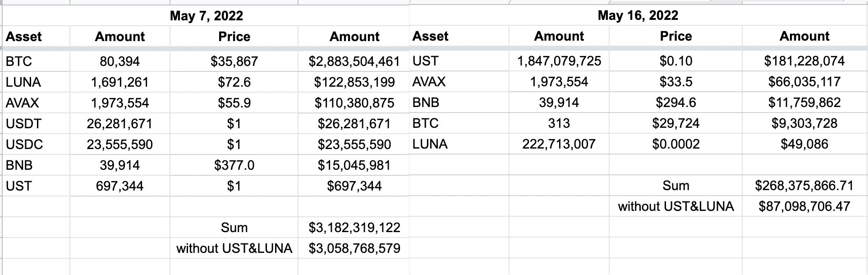Click the BTC price cell showing $35,867
The width and height of the screenshot is (868, 275).
[234, 61]
